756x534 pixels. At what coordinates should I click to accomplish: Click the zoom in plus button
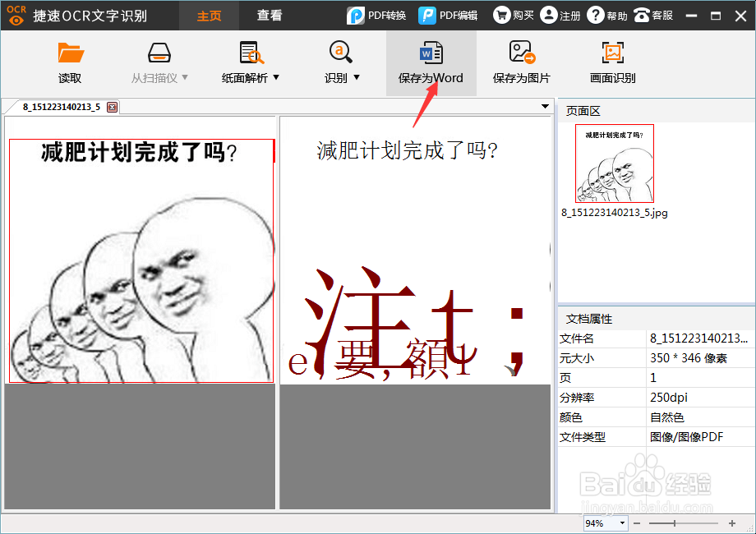732,523
